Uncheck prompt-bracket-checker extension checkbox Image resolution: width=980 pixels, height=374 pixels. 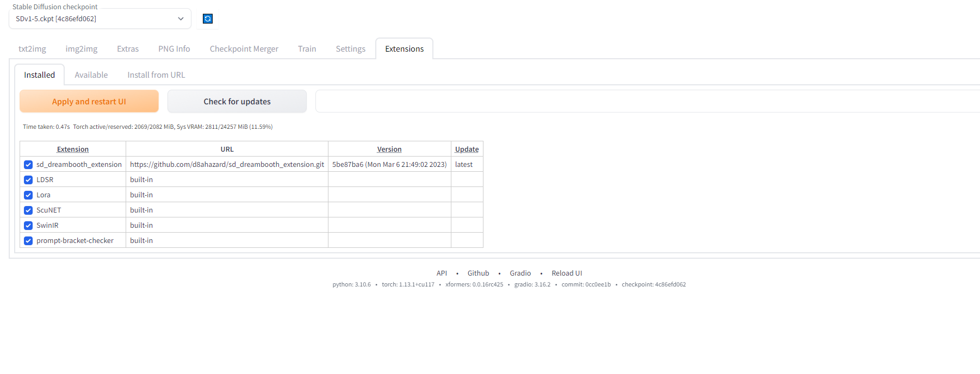28,241
